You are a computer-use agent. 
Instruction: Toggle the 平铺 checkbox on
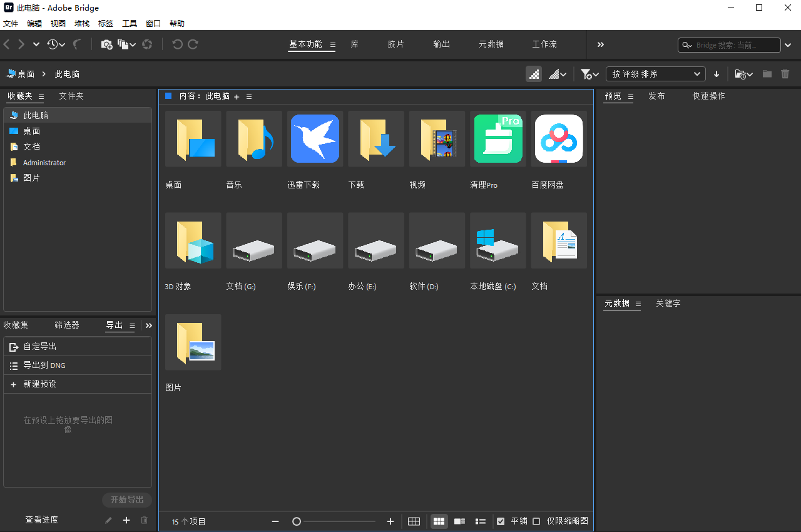click(x=501, y=521)
